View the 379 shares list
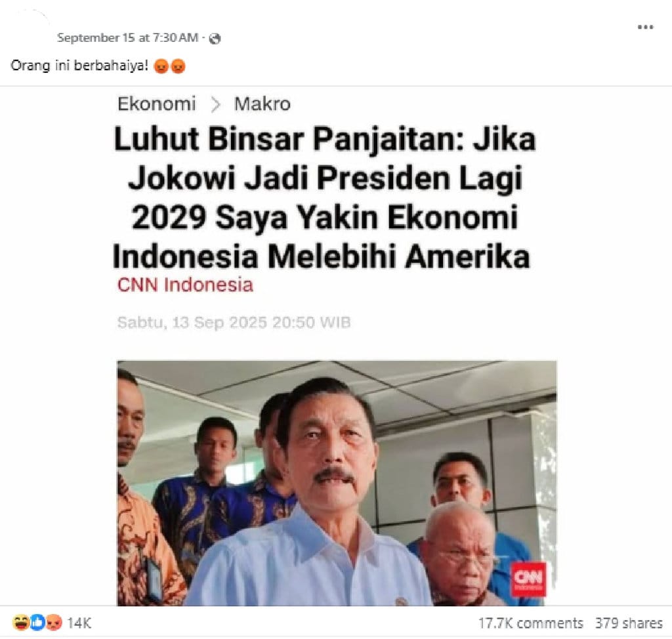The height and width of the screenshot is (639, 672). point(629,623)
